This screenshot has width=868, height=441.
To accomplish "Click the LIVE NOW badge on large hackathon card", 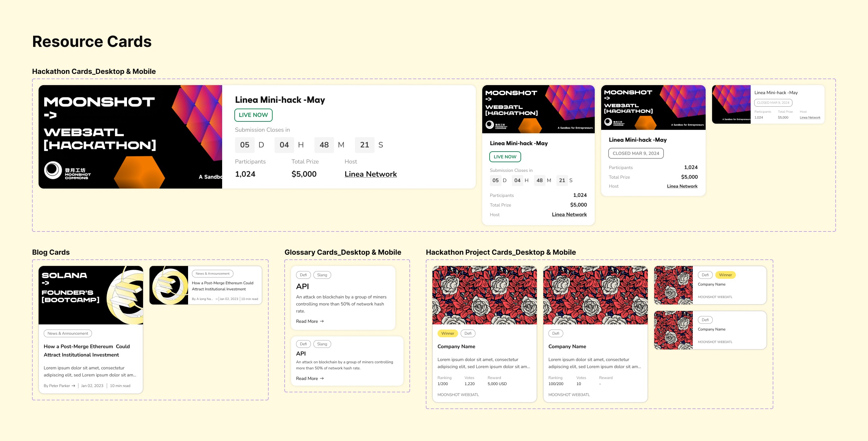I will coord(253,115).
